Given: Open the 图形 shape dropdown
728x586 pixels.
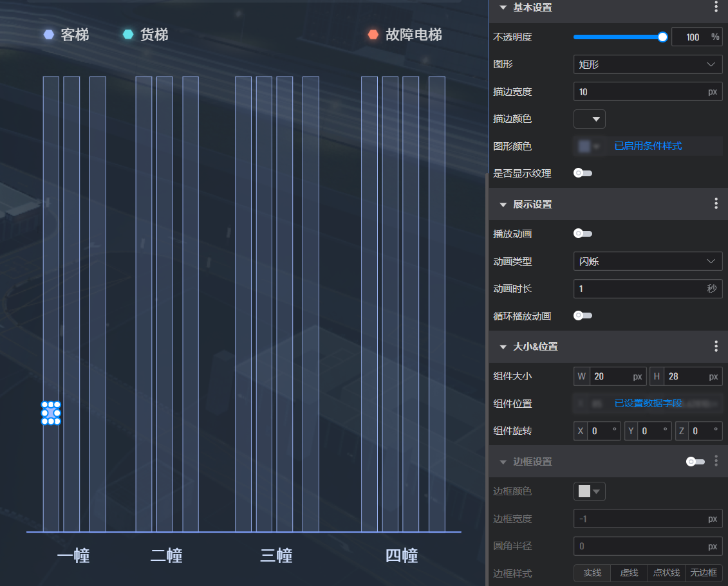Looking at the screenshot, I should point(648,64).
